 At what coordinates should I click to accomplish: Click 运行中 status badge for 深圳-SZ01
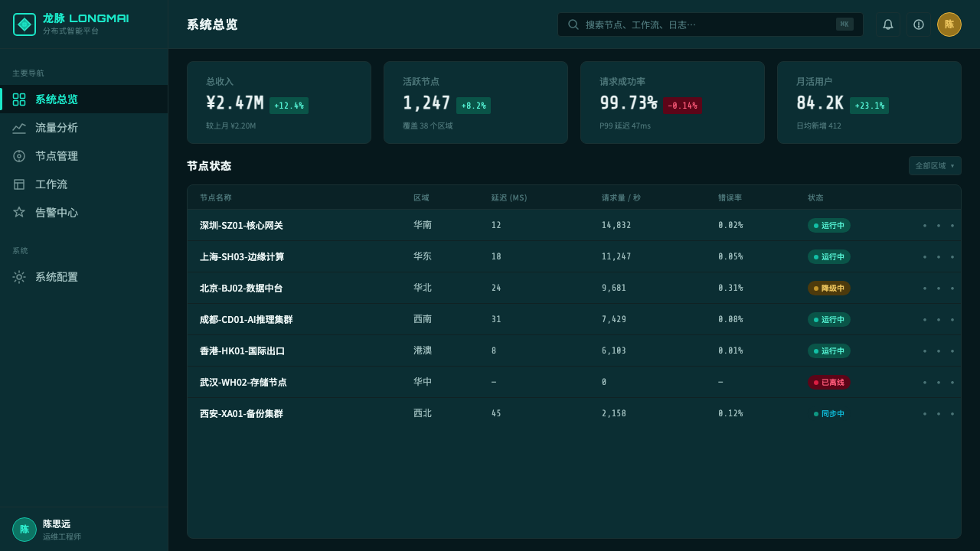(829, 226)
